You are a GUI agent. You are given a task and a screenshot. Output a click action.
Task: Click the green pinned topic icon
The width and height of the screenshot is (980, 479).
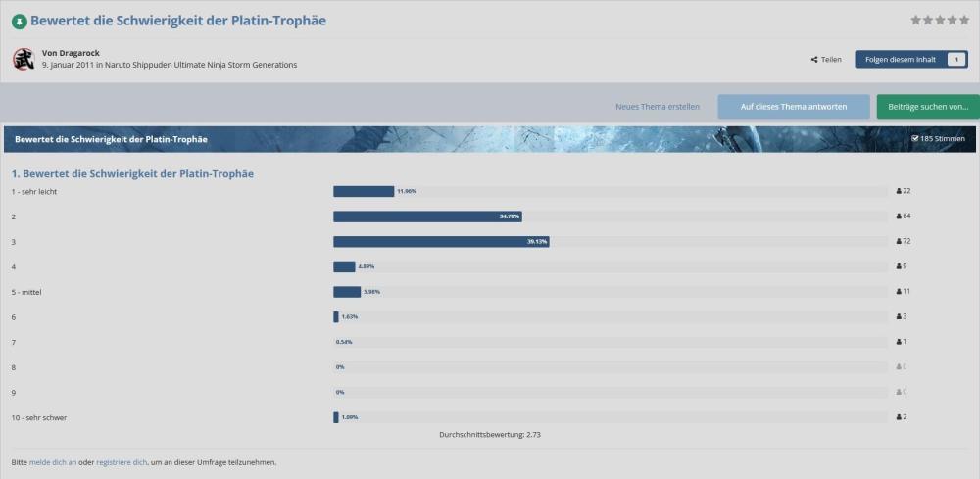[x=19, y=21]
